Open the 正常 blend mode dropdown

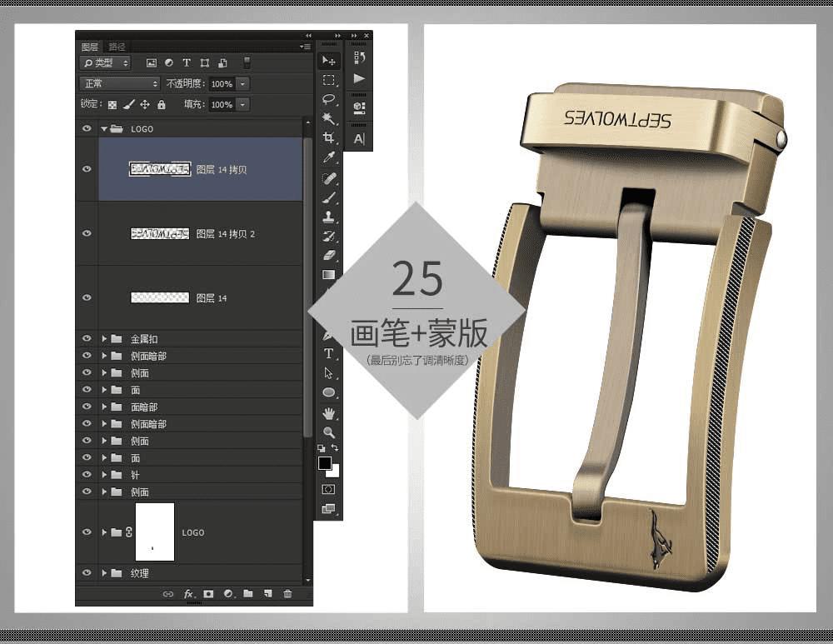(119, 83)
